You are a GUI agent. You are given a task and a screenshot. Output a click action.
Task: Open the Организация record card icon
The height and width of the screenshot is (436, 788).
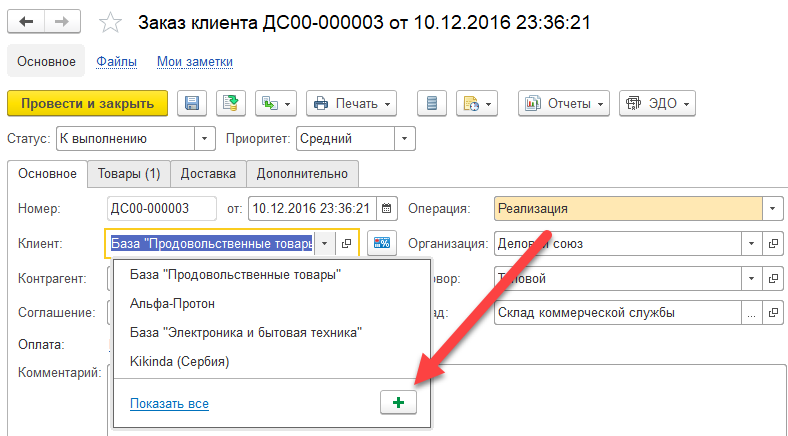coord(773,244)
